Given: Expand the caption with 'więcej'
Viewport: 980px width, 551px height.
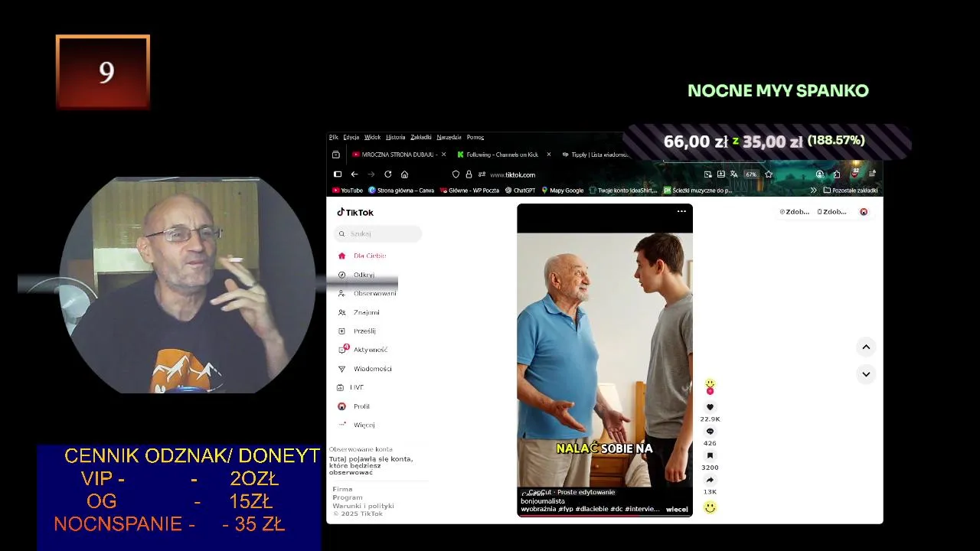Looking at the screenshot, I should coord(677,509).
